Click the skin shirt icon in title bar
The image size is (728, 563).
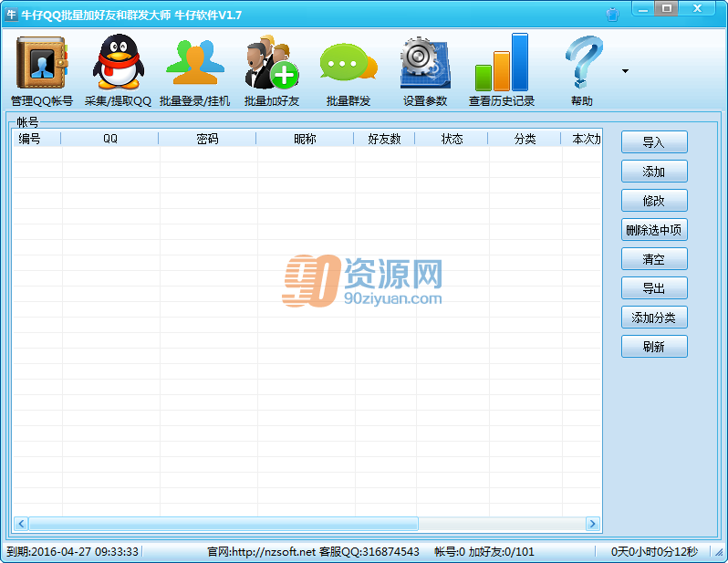612,15
